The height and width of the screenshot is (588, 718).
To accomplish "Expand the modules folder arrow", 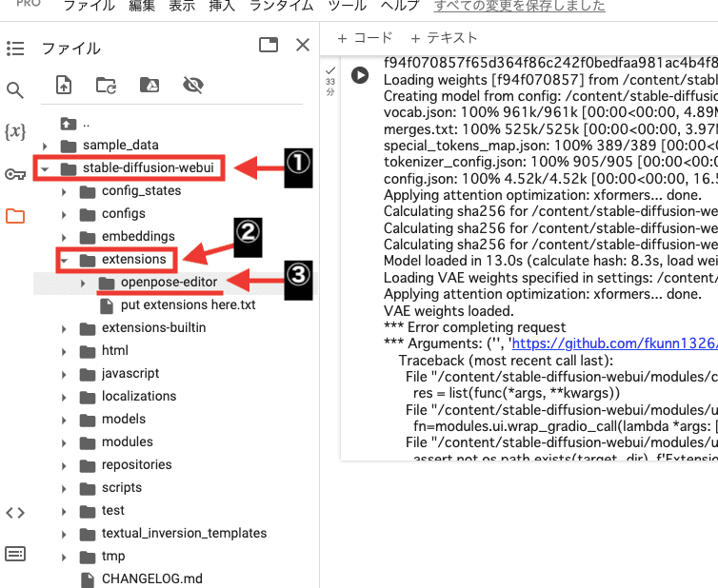I will [64, 443].
